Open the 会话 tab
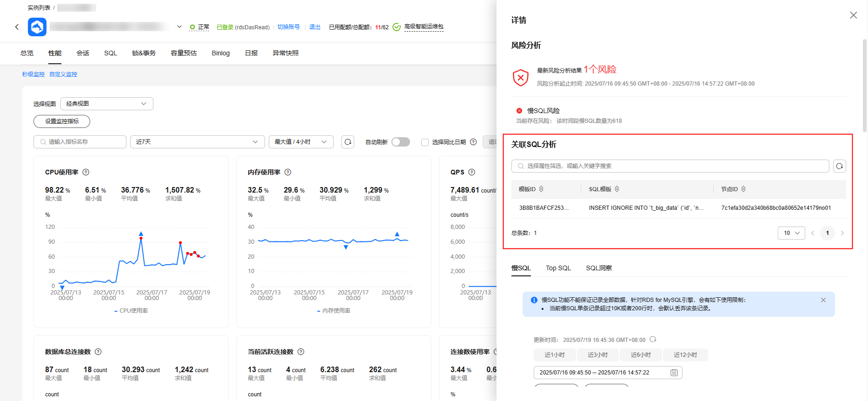This screenshot has width=868, height=401. 83,53
